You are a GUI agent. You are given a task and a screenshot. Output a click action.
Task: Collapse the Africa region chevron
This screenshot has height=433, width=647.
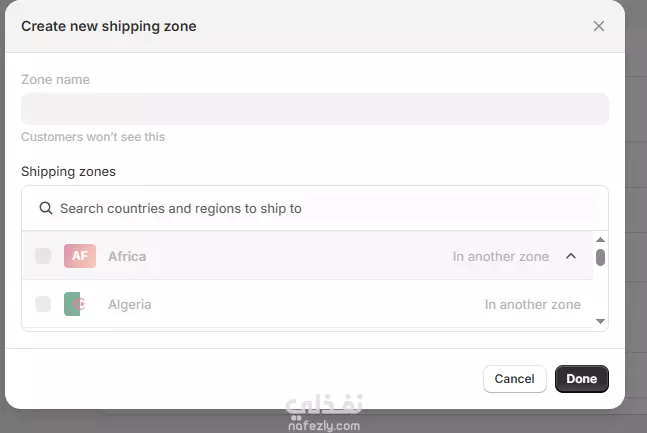(x=571, y=256)
